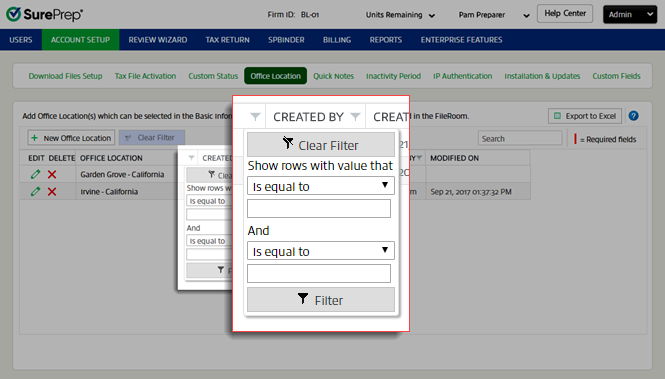Open the SPBINDER menu
Viewport: 665px width, 379px height.
click(286, 40)
